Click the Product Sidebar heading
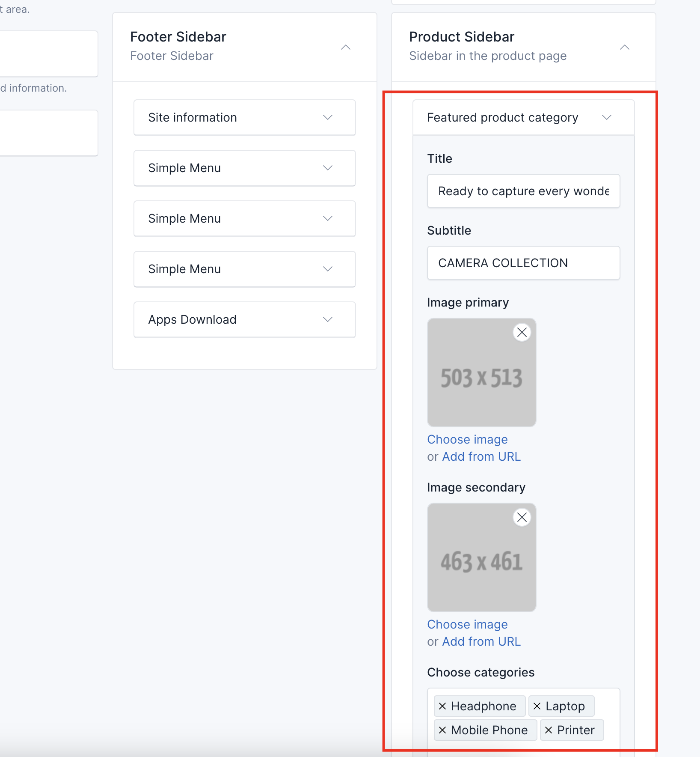 pos(462,37)
